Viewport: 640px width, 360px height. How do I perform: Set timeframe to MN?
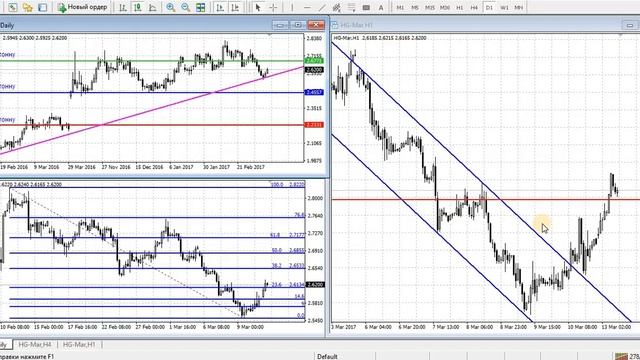click(519, 7)
